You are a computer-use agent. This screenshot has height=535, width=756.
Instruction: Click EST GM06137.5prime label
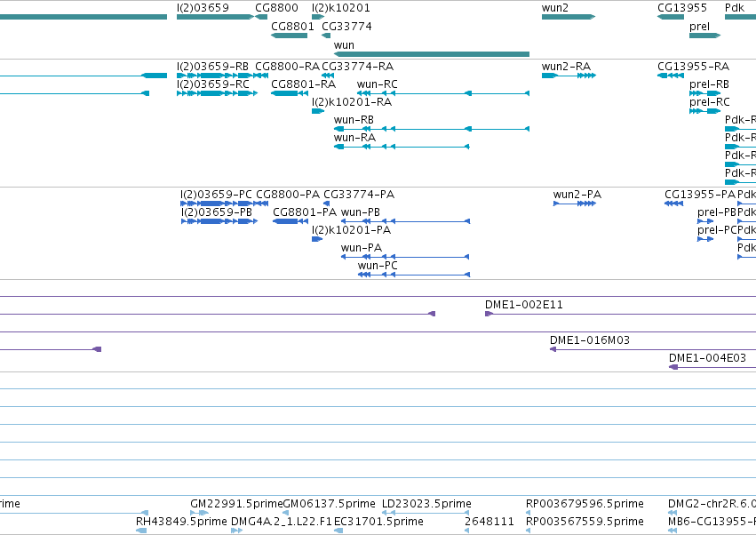tap(329, 504)
